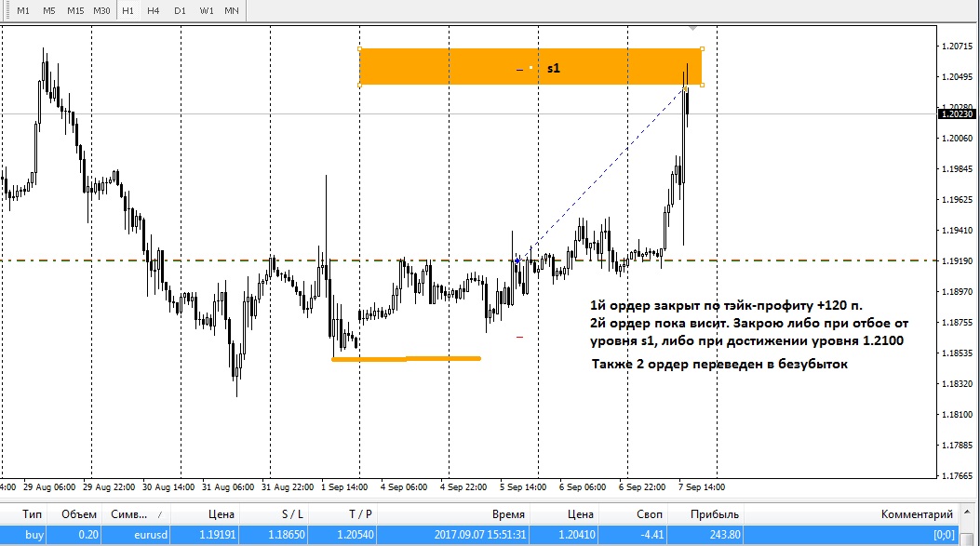Click the active H1 timeframe button
Screen dimensions: 980x546
pyautogui.click(x=128, y=10)
